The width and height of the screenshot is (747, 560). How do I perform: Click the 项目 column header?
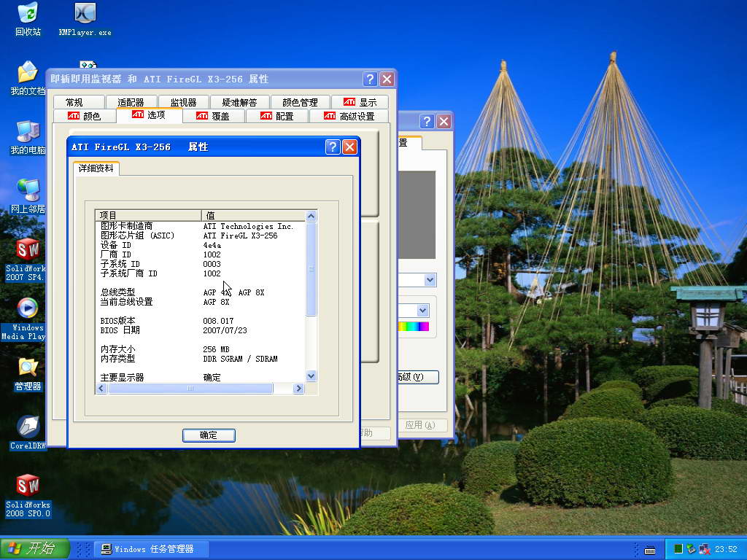point(148,215)
